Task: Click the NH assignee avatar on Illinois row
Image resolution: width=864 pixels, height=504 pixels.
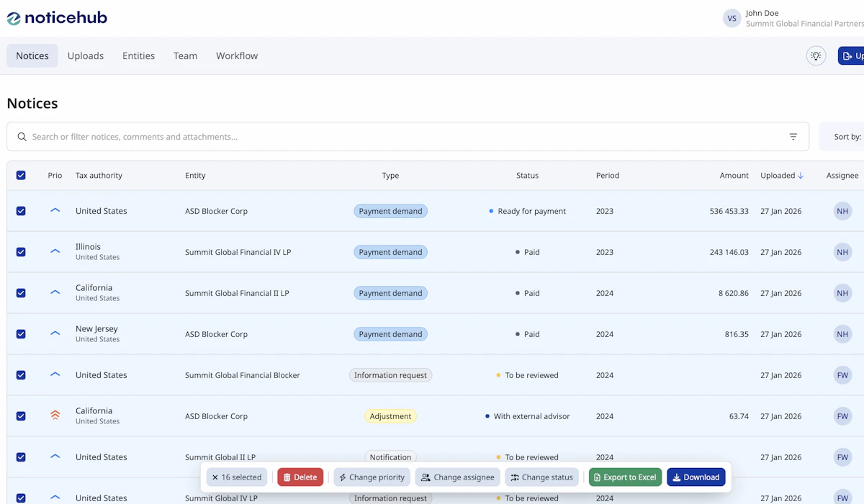Action: click(x=842, y=252)
